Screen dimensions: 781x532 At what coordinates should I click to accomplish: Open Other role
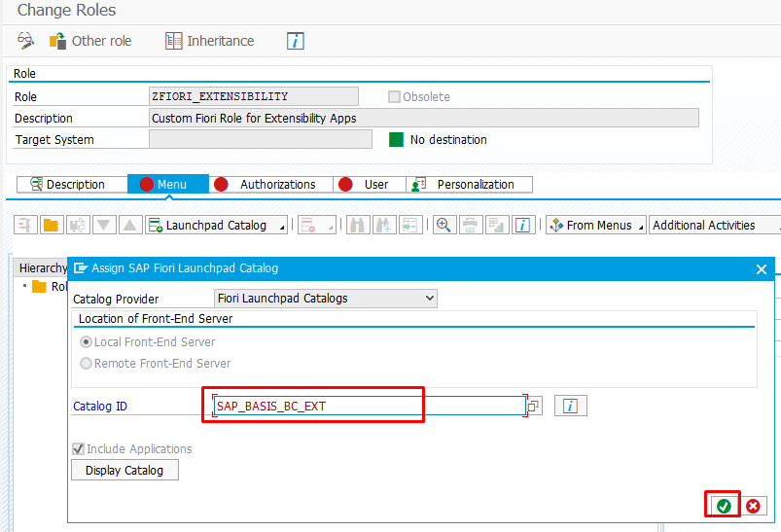pyautogui.click(x=90, y=41)
